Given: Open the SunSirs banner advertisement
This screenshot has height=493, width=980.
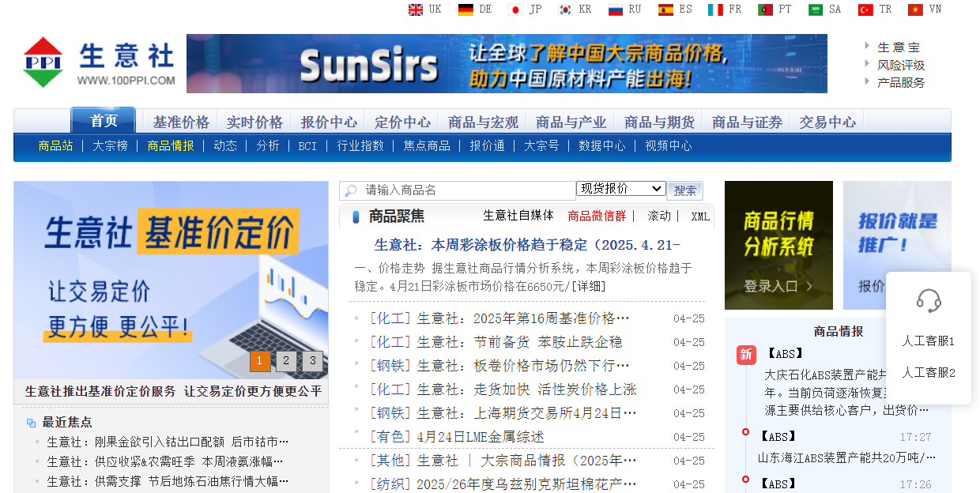Looking at the screenshot, I should click(x=507, y=63).
